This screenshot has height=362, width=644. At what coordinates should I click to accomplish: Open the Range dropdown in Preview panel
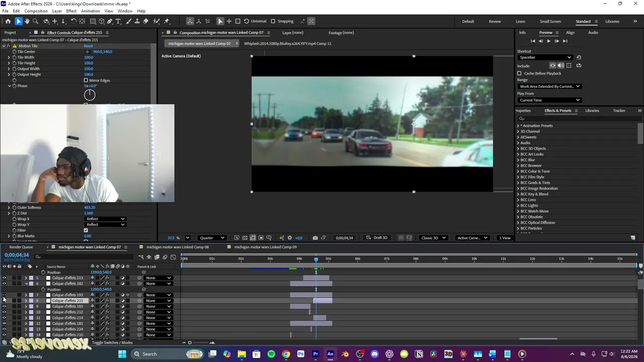pos(549,86)
